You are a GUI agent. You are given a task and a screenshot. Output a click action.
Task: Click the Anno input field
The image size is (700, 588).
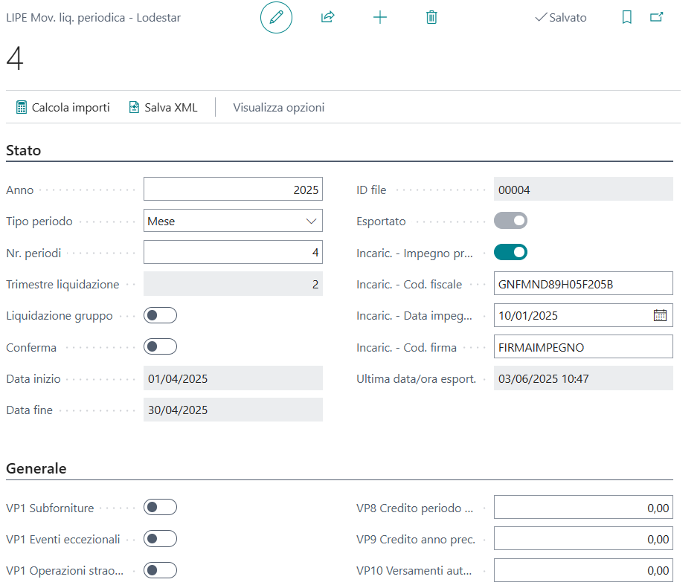click(233, 190)
